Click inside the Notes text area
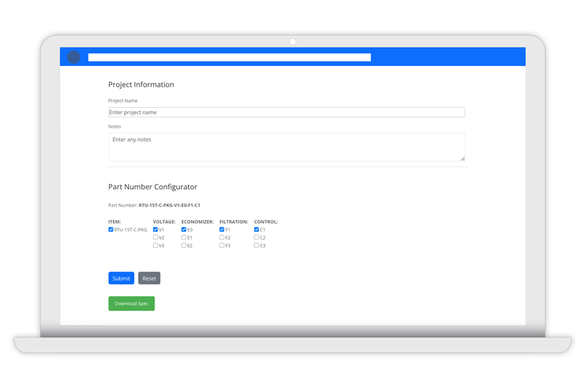Viewport: 588px width, 392px height. tap(286, 147)
